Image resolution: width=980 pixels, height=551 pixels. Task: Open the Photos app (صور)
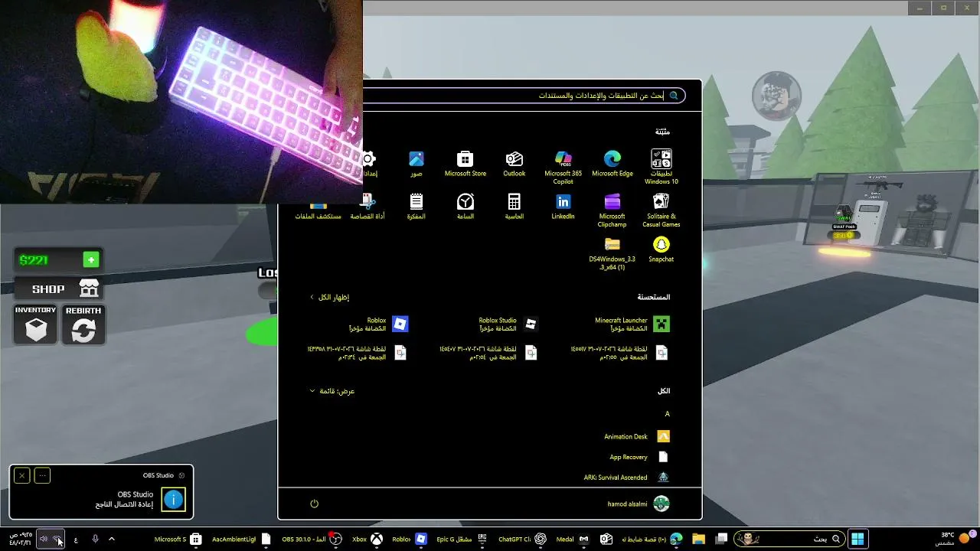pos(416,164)
